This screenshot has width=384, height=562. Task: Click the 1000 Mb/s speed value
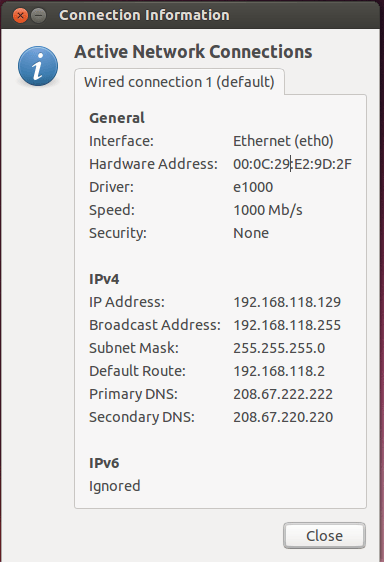tap(268, 210)
